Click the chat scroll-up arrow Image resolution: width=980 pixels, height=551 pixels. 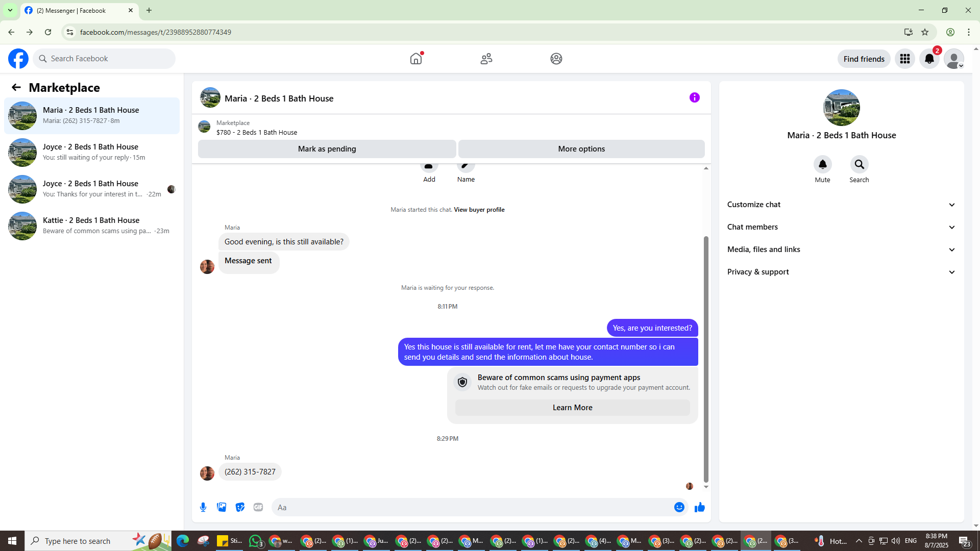coord(706,168)
